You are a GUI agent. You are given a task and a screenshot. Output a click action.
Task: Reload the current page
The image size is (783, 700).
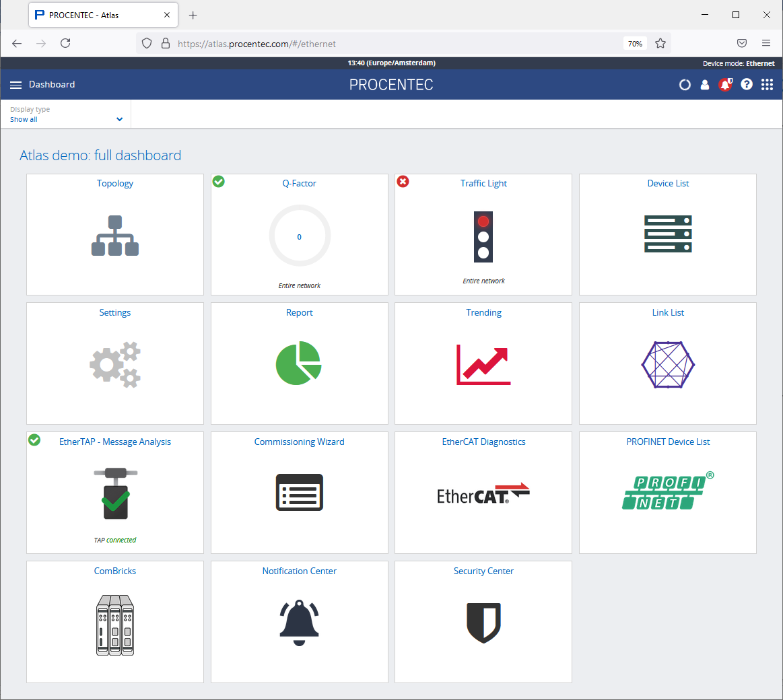coord(65,44)
